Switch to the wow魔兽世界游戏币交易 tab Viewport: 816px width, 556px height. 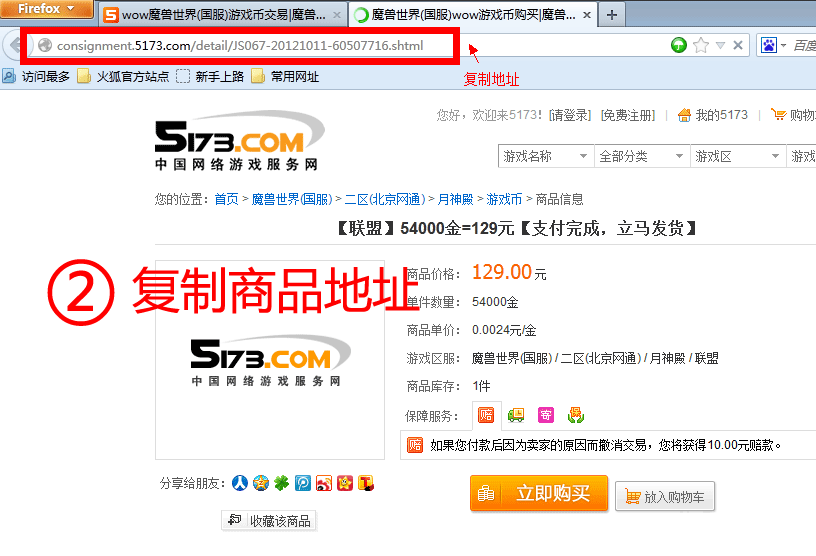point(223,15)
